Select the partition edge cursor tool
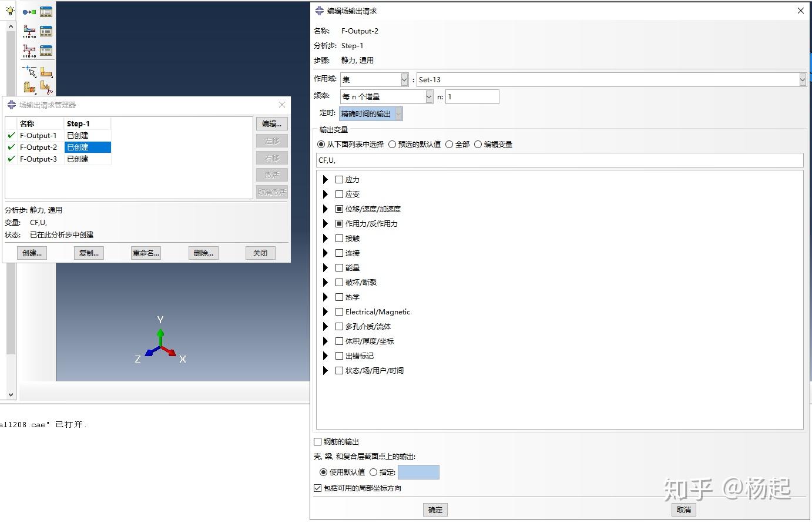This screenshot has width=812, height=523. [29, 72]
